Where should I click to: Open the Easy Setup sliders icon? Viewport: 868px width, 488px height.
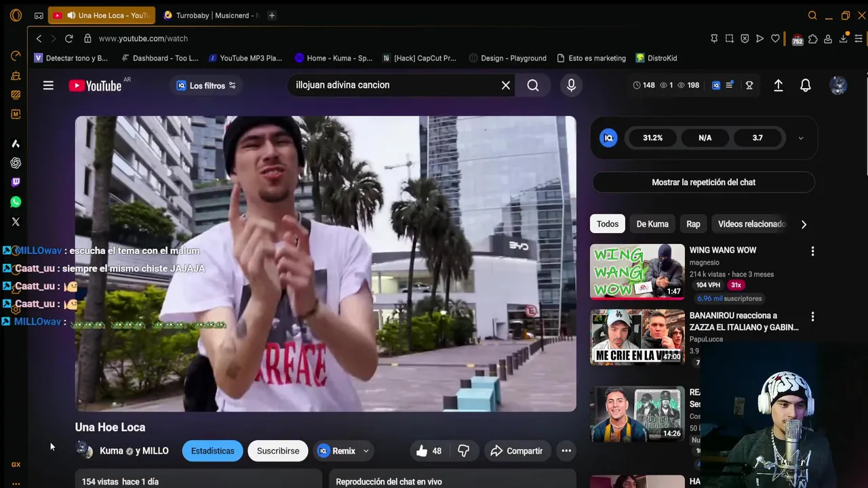[x=859, y=39]
